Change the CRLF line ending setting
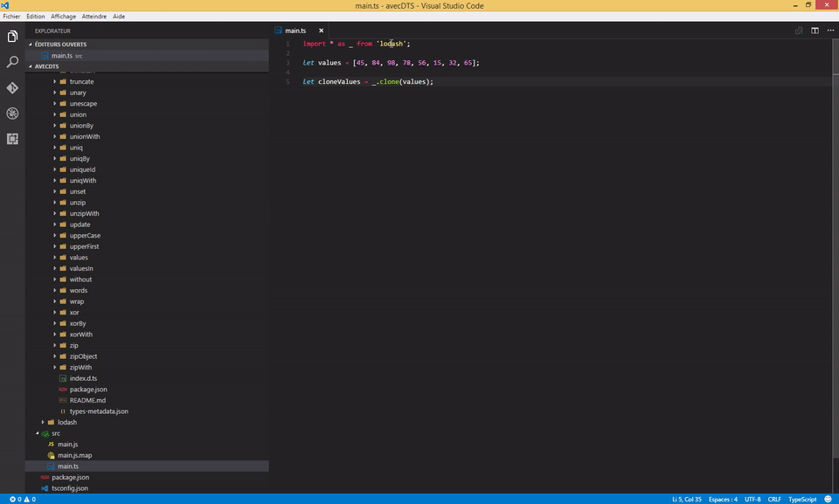Image resolution: width=839 pixels, height=504 pixels. tap(774, 498)
